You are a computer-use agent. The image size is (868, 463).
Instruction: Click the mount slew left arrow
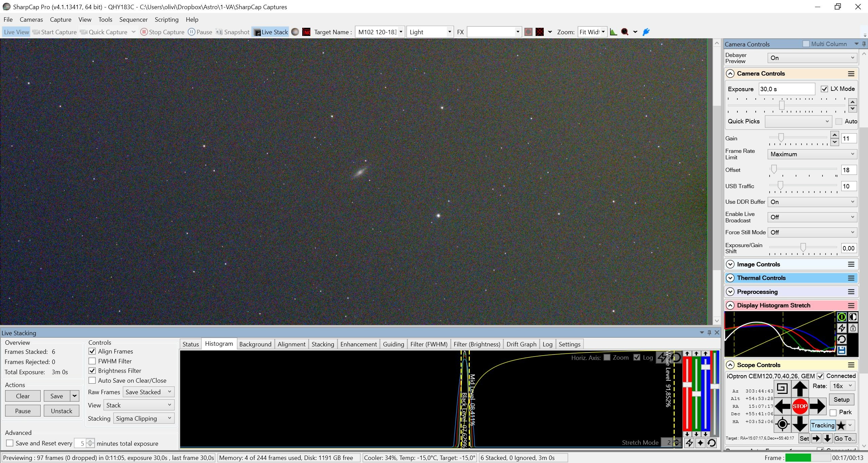tap(783, 406)
